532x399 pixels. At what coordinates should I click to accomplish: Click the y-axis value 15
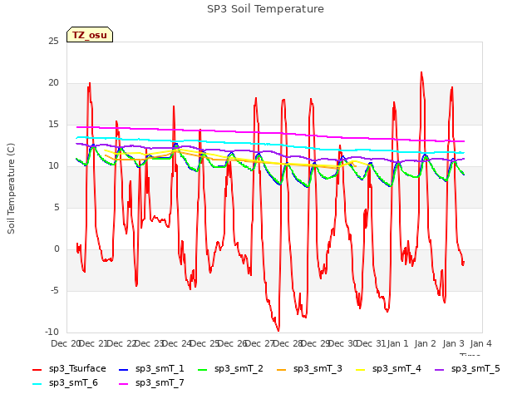tap(53, 125)
